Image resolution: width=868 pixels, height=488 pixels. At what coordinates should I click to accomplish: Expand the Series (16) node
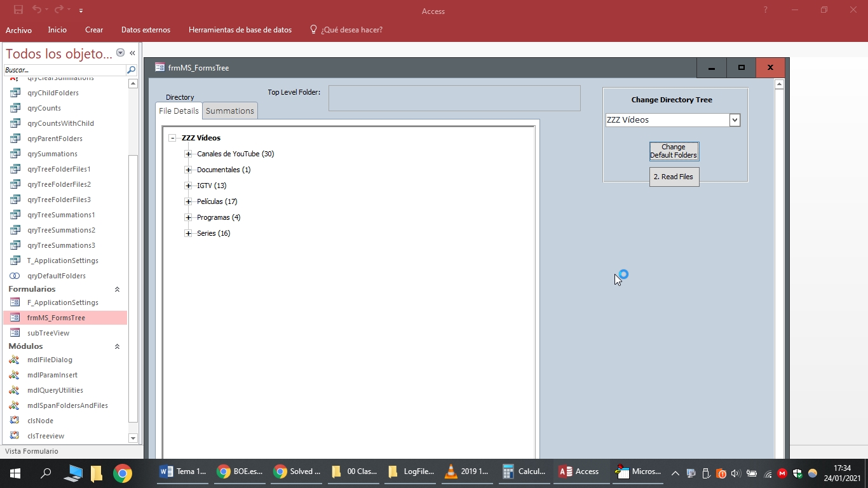click(x=188, y=233)
